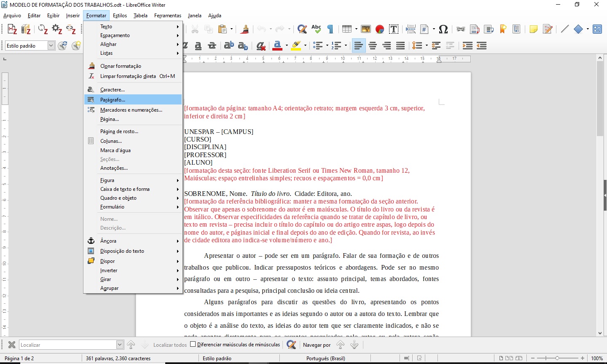This screenshot has width=607, height=364.
Task: Open the line spacing dropdown arrow
Action: pos(427,45)
